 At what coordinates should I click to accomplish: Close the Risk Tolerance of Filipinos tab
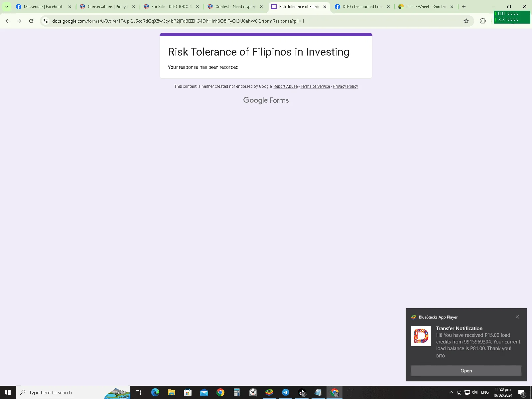[x=325, y=7]
